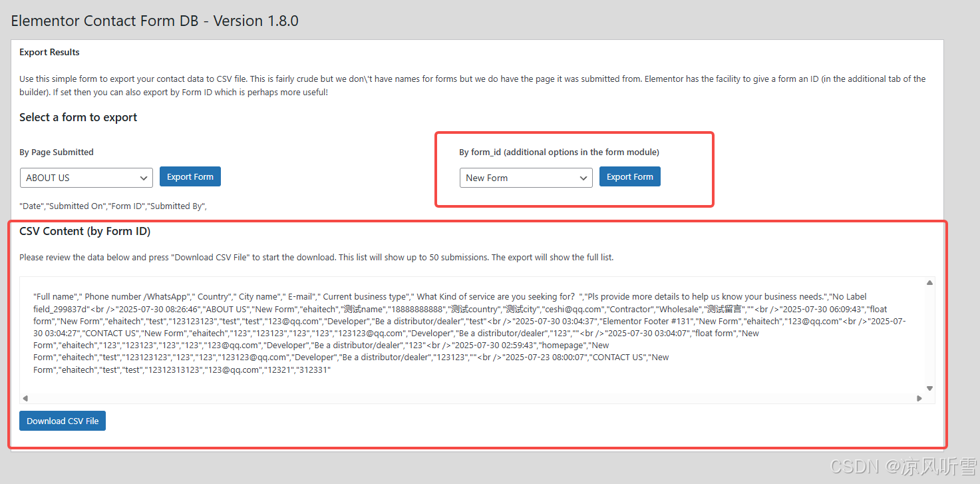Click the CSV area scroll up arrow
Screen dimensions: 980x484
[x=929, y=283]
